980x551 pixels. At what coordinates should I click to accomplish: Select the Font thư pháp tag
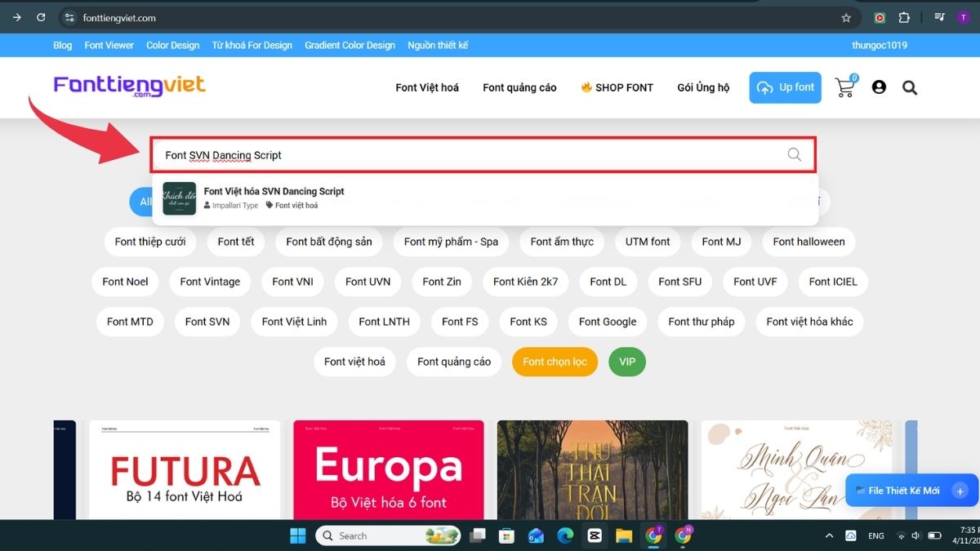tap(702, 322)
